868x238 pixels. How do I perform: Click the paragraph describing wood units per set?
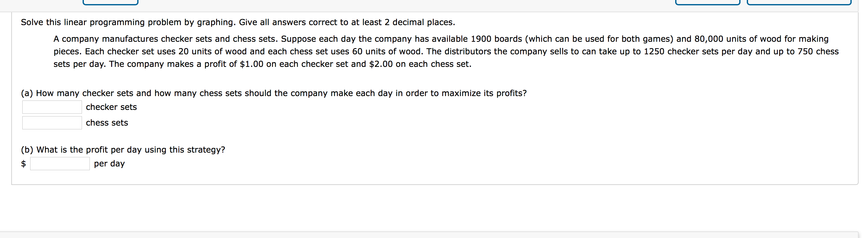(x=236, y=51)
